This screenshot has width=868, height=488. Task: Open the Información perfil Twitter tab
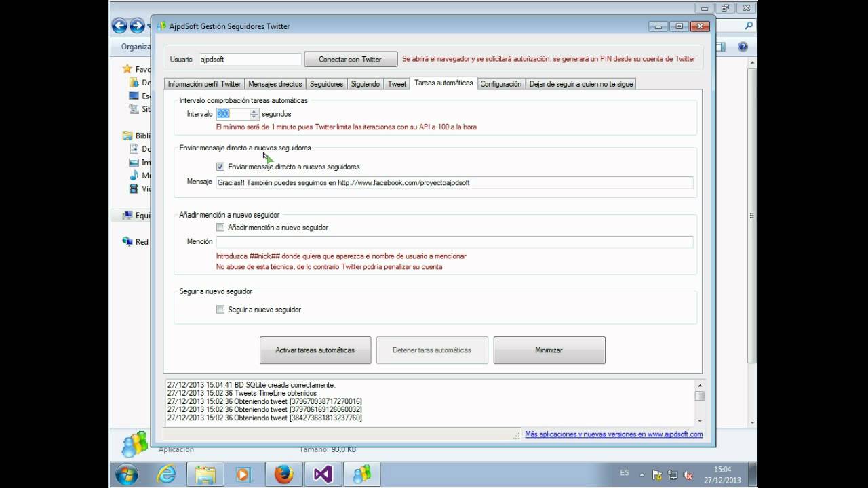click(204, 84)
